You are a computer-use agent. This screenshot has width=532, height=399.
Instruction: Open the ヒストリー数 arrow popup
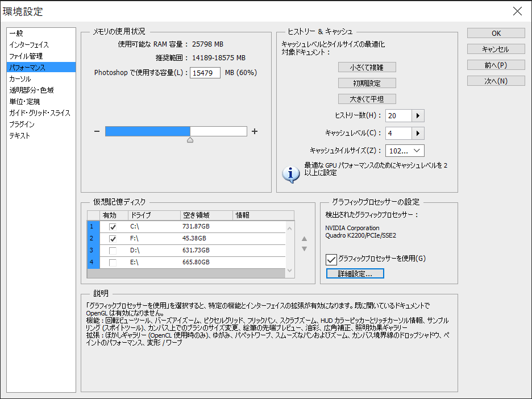click(x=418, y=116)
